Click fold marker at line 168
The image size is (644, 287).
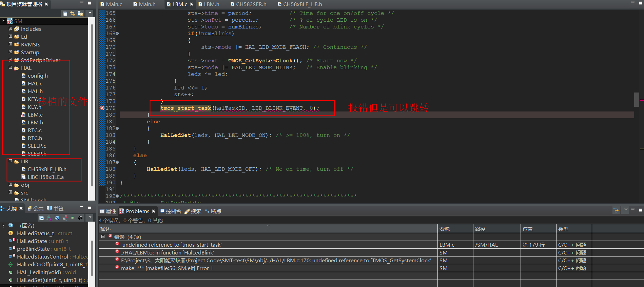[117, 34]
